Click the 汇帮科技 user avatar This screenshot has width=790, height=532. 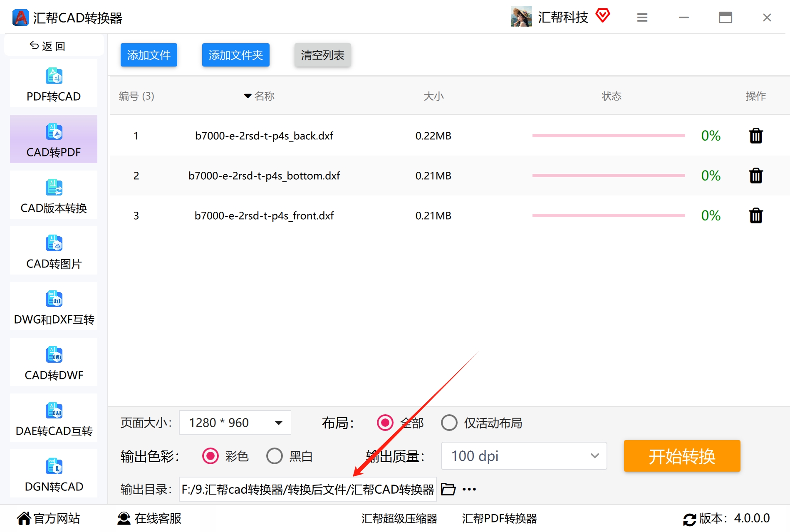click(521, 16)
